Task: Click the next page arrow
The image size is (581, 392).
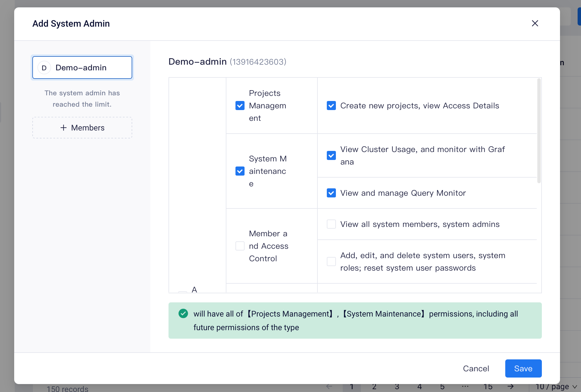Action: click(x=510, y=386)
